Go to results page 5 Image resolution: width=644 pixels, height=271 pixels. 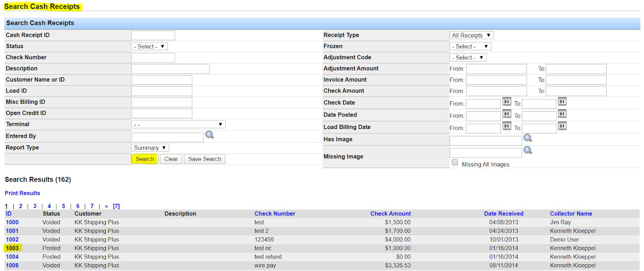(64, 206)
